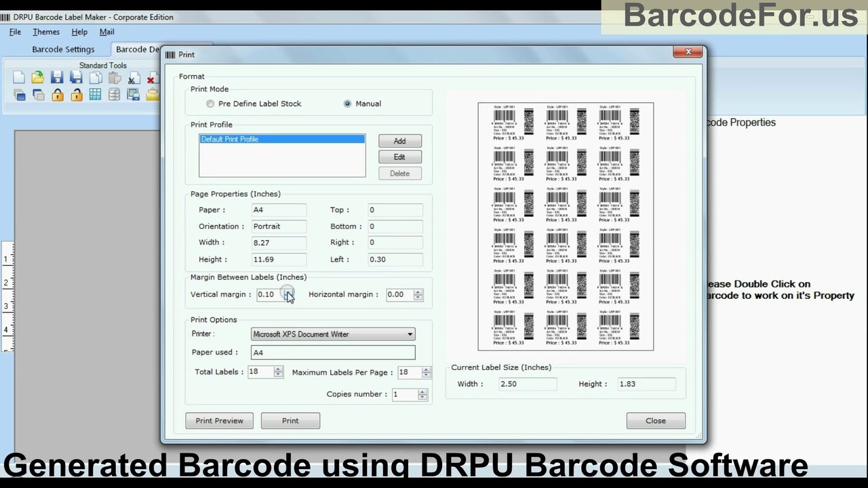Click the Paper field showing A4
Image resolution: width=868 pixels, height=488 pixels.
tap(279, 210)
